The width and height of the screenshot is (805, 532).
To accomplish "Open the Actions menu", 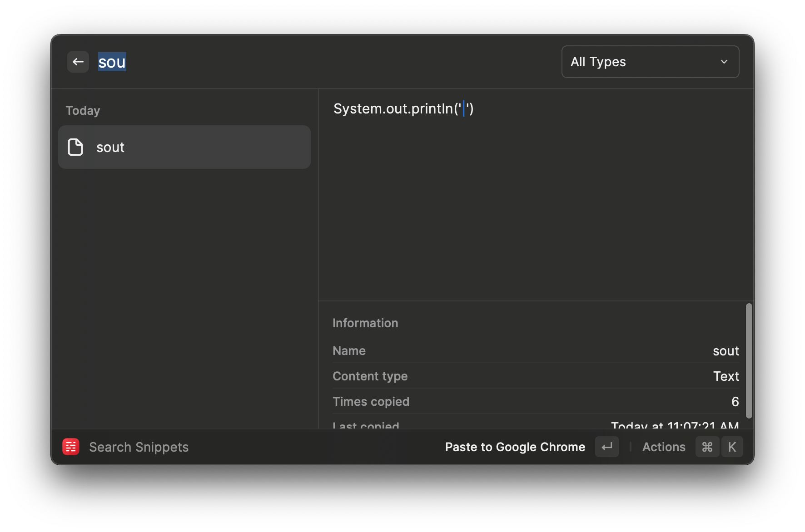I will (663, 447).
